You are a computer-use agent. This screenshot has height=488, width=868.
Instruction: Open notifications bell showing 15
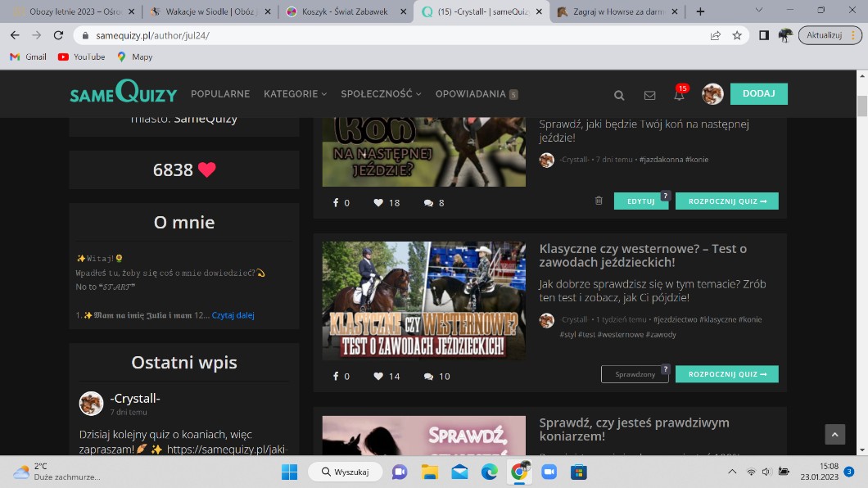pos(679,95)
